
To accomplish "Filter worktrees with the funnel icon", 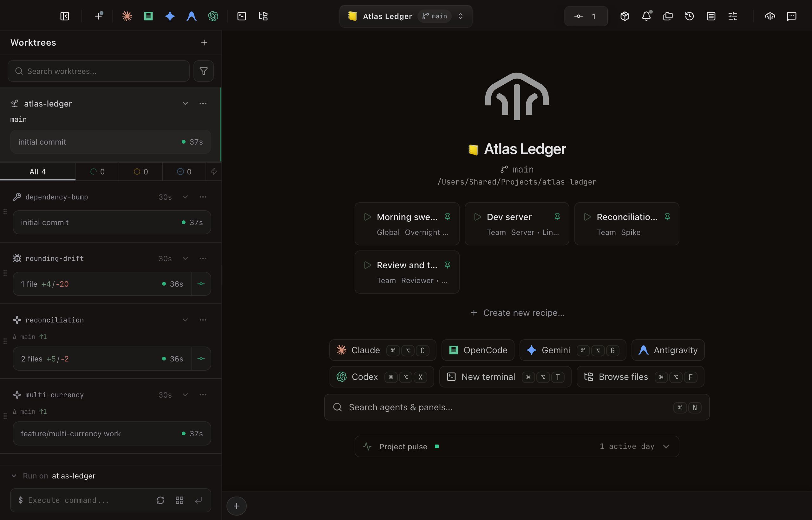I will [203, 71].
